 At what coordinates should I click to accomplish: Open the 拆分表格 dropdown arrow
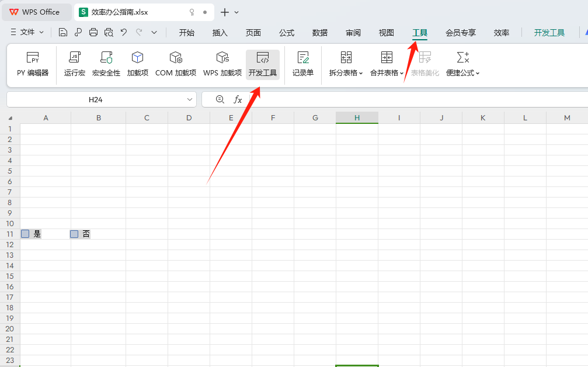(x=361, y=73)
